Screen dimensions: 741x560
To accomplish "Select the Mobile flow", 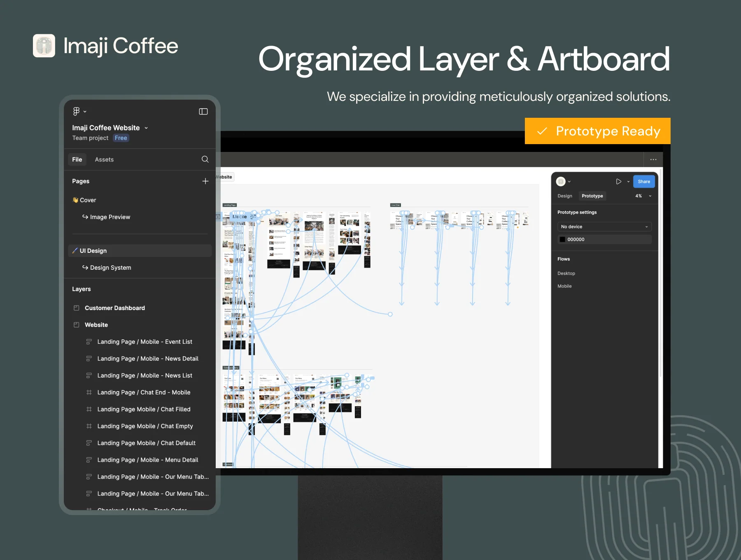I will coord(564,286).
